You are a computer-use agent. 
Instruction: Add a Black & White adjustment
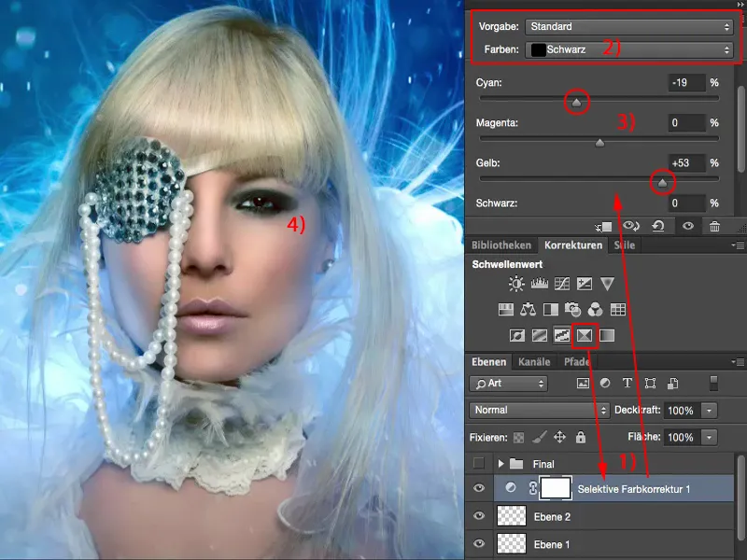(x=550, y=310)
